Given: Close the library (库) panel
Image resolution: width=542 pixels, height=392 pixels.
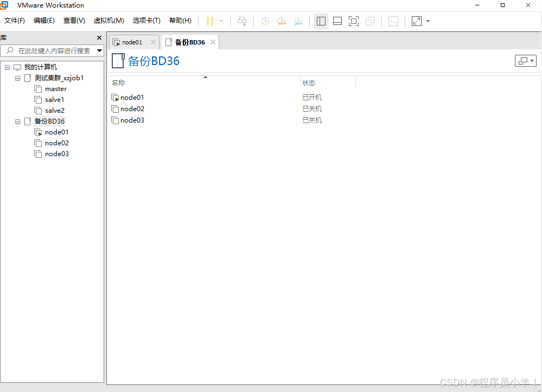Looking at the screenshot, I should (99, 37).
